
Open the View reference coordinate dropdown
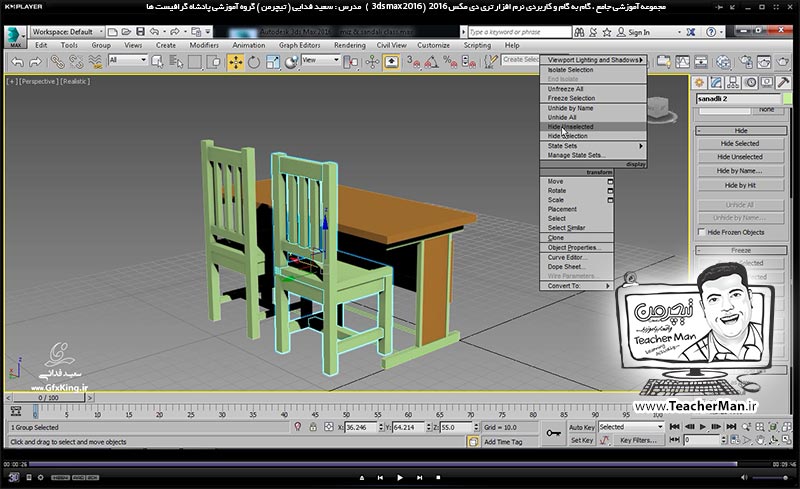[x=320, y=60]
